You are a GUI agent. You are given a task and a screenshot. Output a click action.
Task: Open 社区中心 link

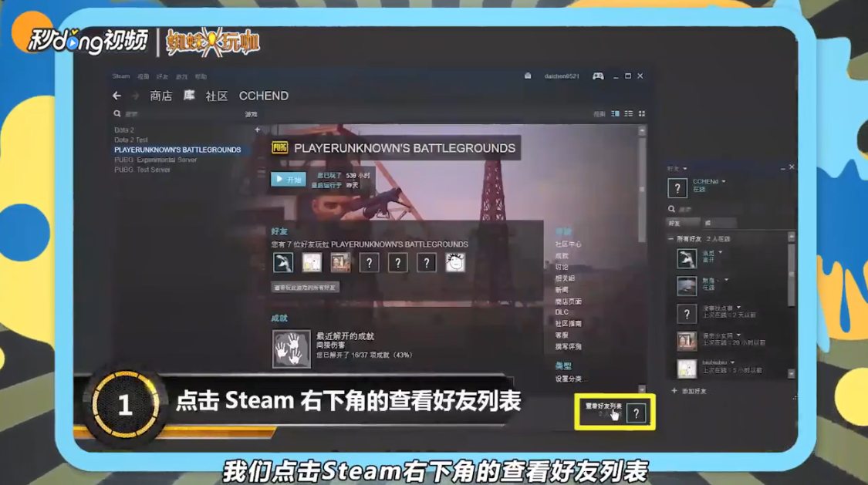coord(568,244)
